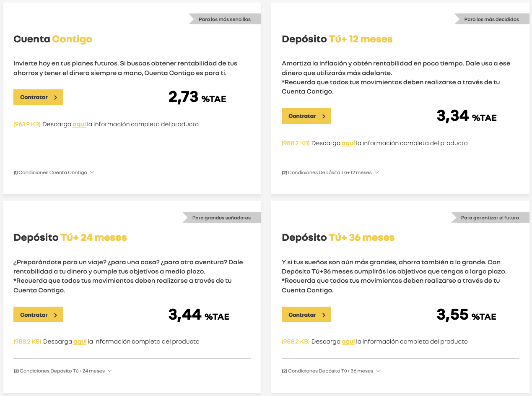This screenshot has height=396, width=532.
Task: Click 'Para garantizar el futuro' ribbon tag
Action: coord(490,217)
